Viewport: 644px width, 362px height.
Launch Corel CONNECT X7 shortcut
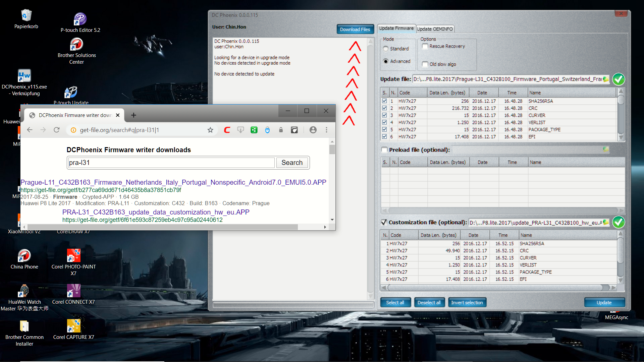[x=73, y=294]
